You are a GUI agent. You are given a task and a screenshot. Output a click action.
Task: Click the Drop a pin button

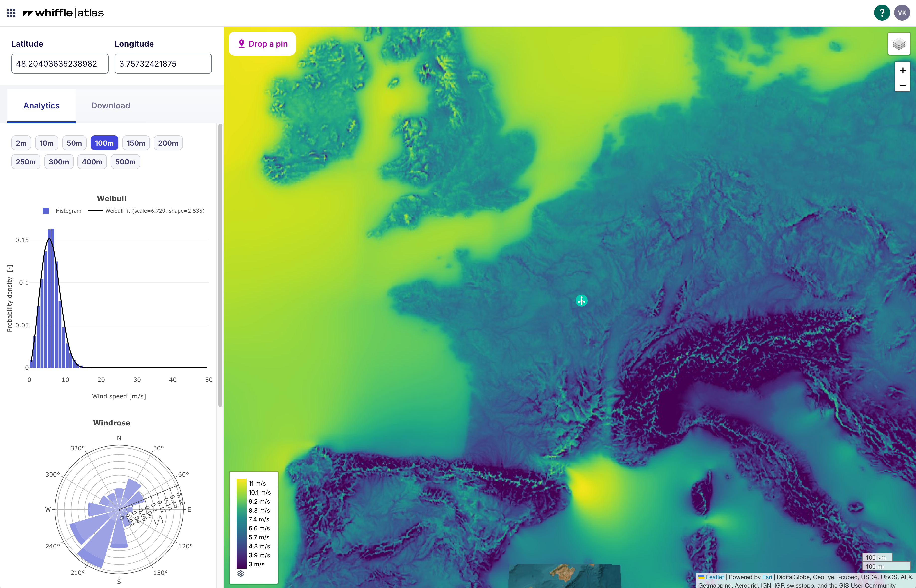click(x=262, y=44)
